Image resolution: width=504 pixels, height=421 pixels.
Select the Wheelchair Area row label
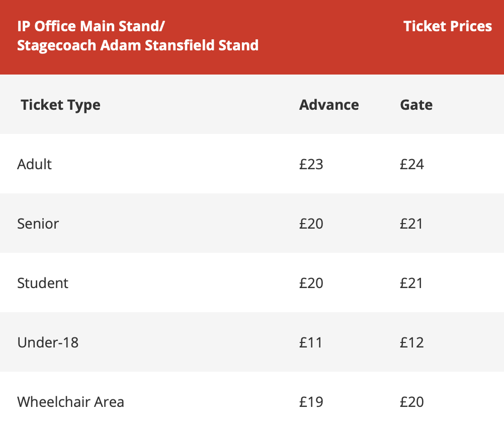[70, 402]
